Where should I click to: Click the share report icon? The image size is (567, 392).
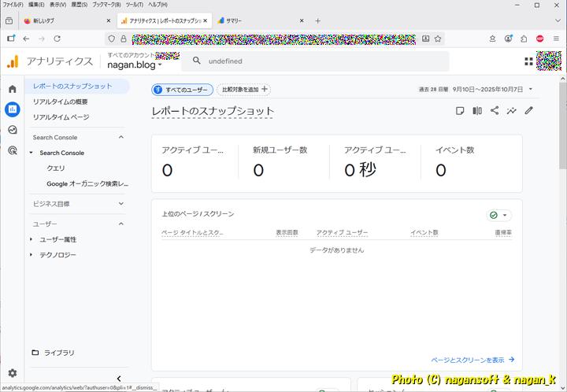pyautogui.click(x=495, y=111)
